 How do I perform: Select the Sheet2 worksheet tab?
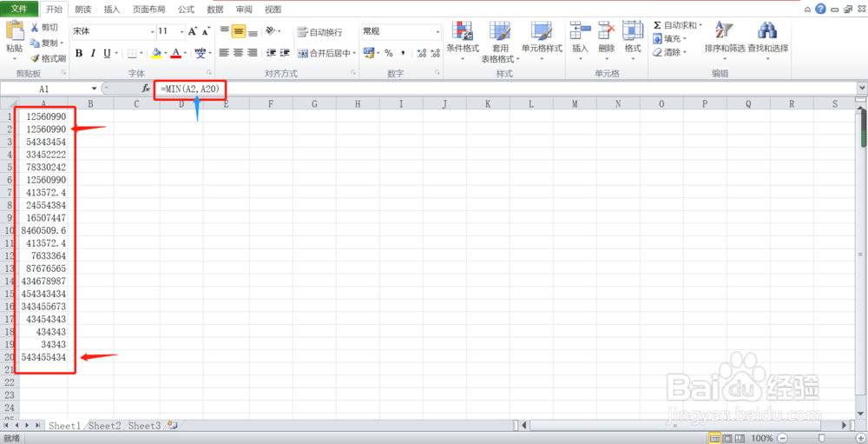[105, 426]
